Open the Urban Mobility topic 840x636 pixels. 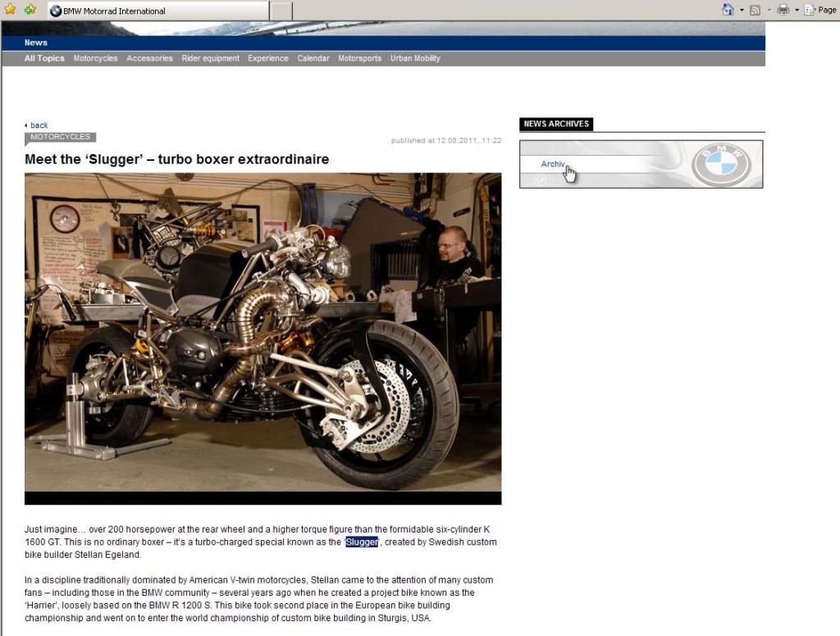[x=415, y=58]
